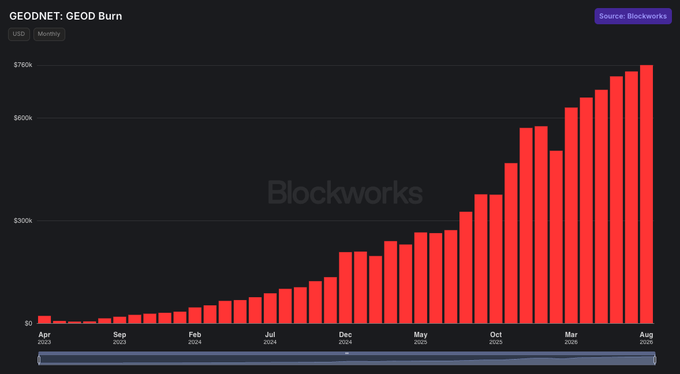Click the Aug 2026 axis label
The image size is (680, 374).
[x=646, y=338]
